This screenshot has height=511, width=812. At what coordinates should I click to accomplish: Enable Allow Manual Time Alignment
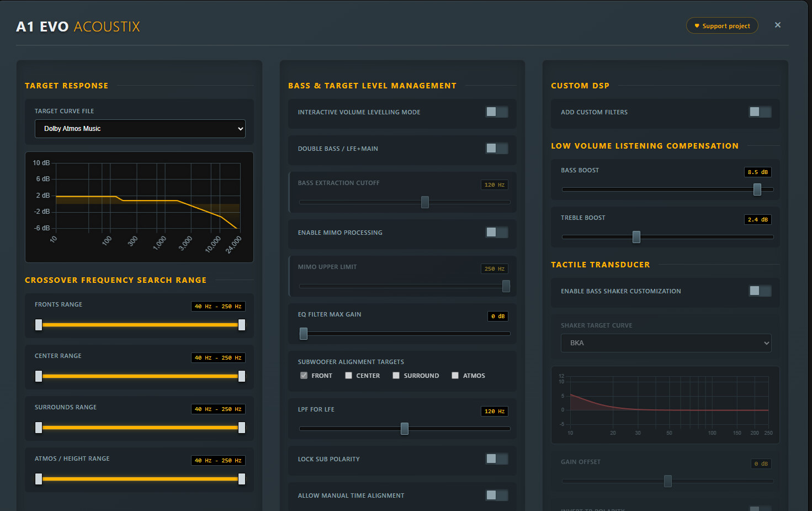[x=496, y=496]
